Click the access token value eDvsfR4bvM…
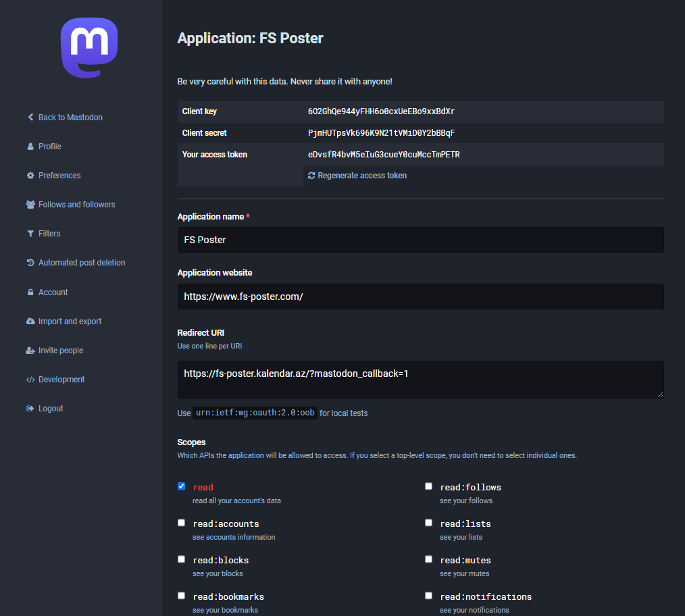Screen dimensions: 685x616 [x=384, y=154]
